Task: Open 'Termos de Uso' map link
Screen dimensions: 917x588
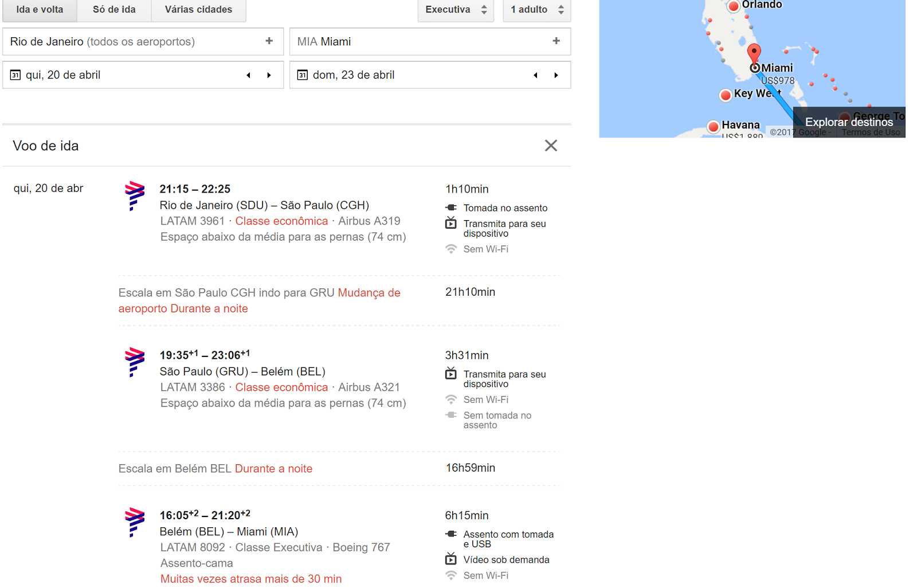Action: [x=871, y=132]
